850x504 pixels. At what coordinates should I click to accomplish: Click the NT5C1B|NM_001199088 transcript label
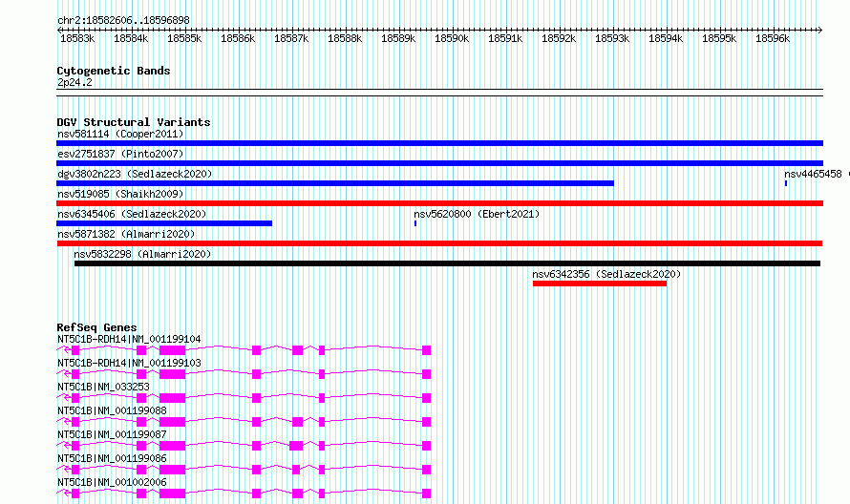(x=112, y=410)
